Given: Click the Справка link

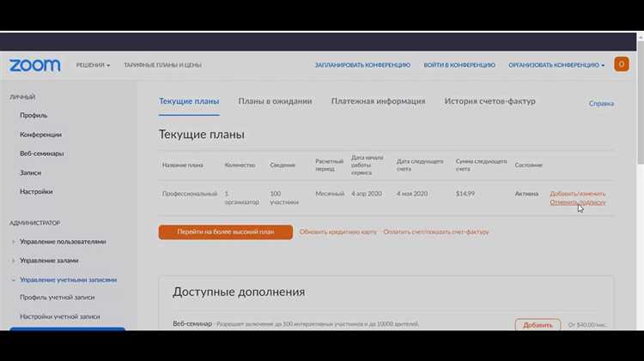Looking at the screenshot, I should point(601,104).
